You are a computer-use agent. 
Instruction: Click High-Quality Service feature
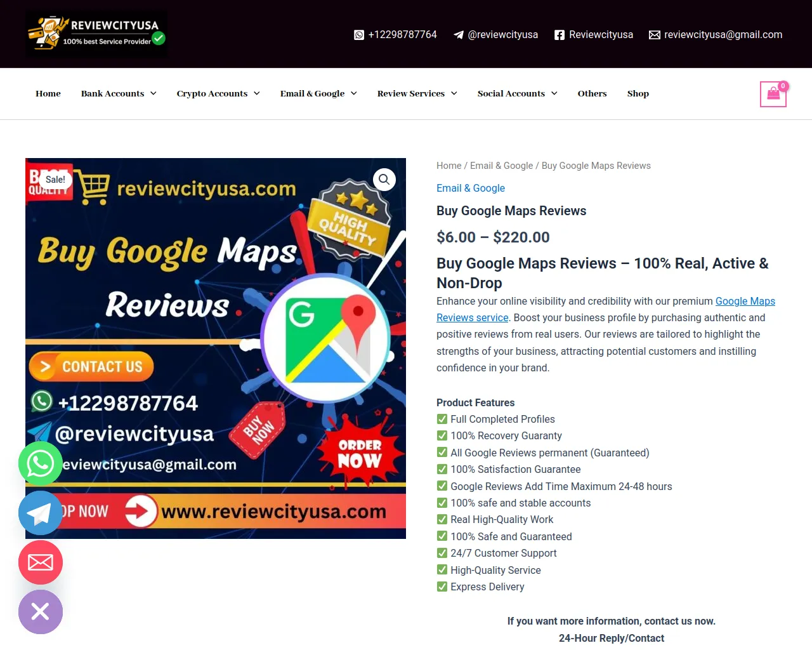pyautogui.click(x=495, y=571)
